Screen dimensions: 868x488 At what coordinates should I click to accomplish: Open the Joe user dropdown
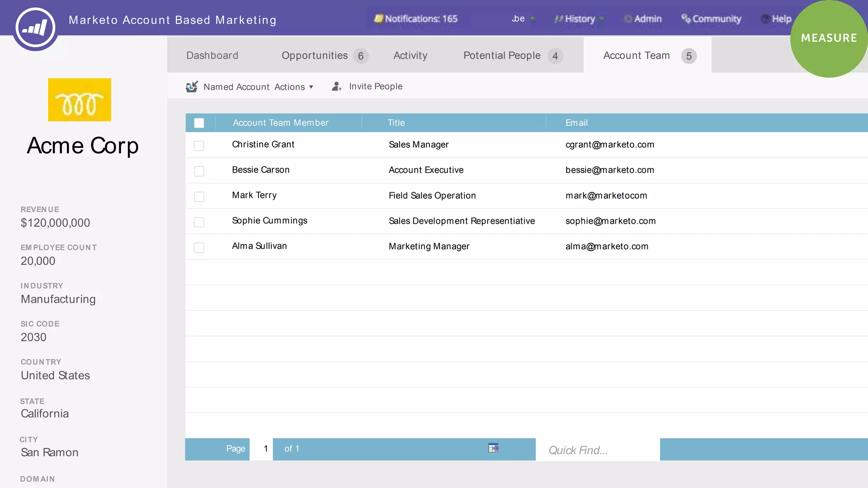click(524, 19)
